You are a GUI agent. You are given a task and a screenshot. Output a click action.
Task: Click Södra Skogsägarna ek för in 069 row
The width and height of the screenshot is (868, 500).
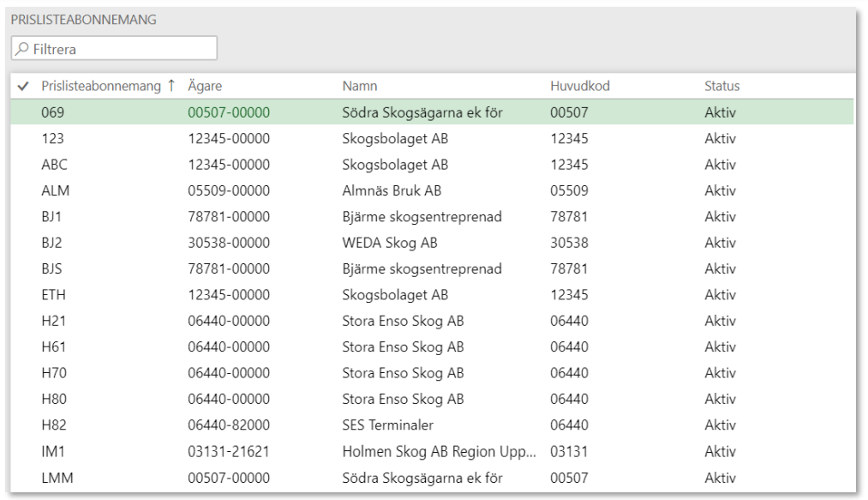422,112
